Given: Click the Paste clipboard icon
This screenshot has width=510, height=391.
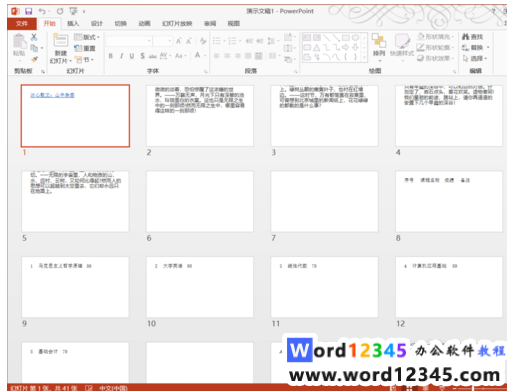Looking at the screenshot, I should (19, 42).
